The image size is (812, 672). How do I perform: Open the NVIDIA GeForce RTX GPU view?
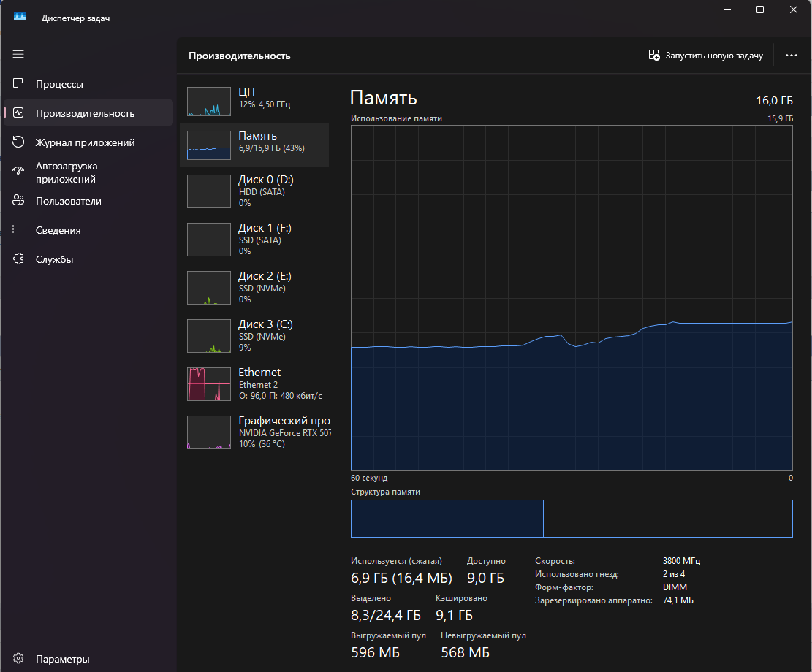(208, 432)
